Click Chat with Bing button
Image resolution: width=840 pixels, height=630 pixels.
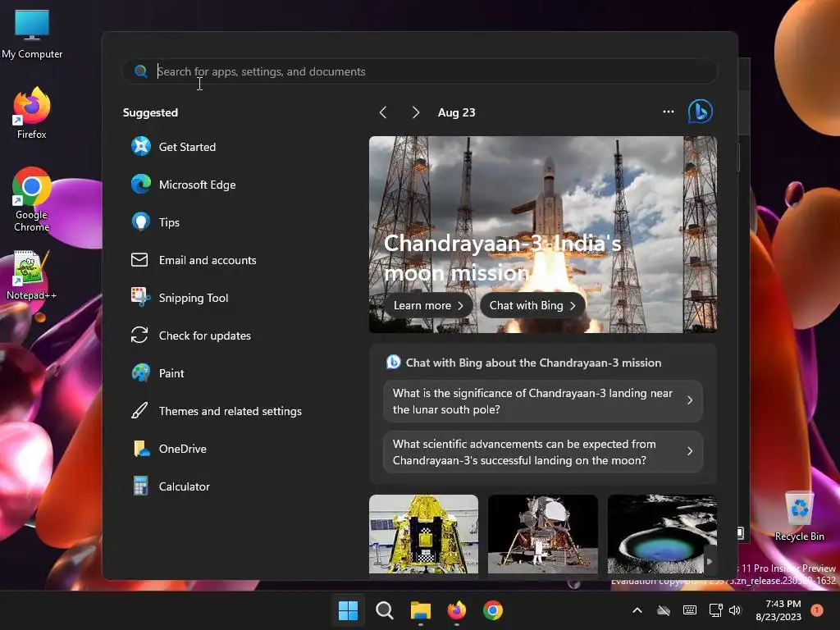tap(532, 305)
